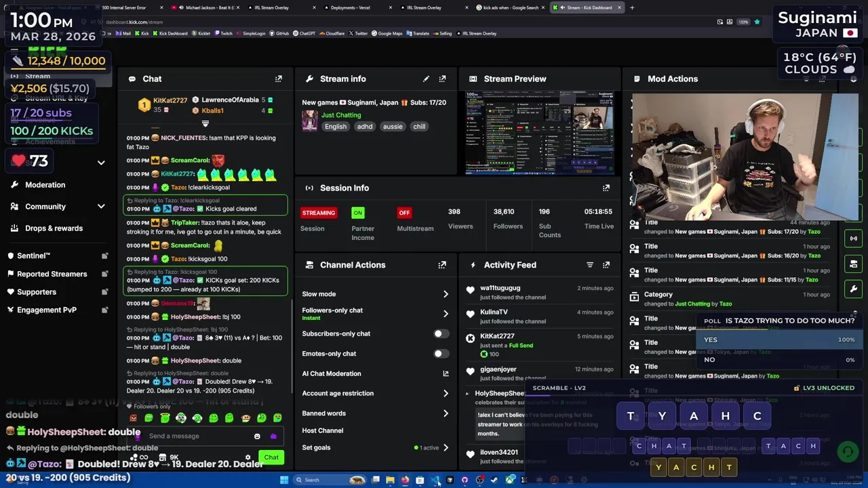Open OBS Studio from taskbar

click(479, 480)
